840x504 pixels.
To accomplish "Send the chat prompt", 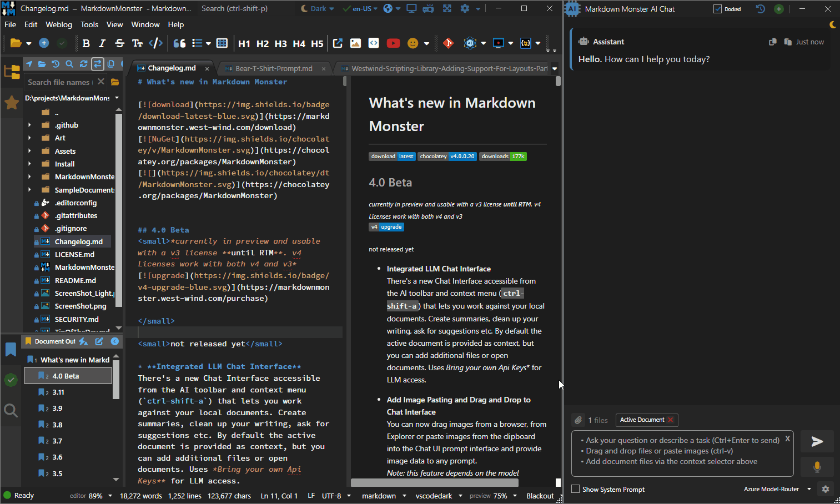I will pos(817,441).
